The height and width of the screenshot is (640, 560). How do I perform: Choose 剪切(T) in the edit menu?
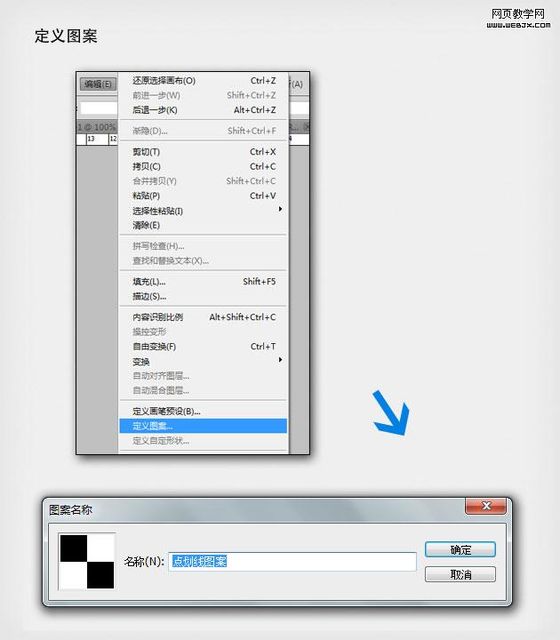coord(203,152)
